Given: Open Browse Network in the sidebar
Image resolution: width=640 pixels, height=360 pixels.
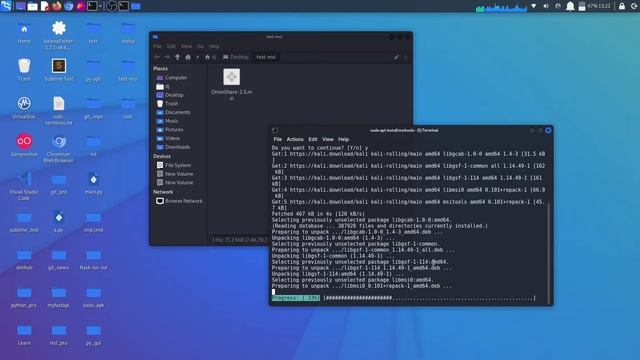Looking at the screenshot, I should (x=180, y=201).
